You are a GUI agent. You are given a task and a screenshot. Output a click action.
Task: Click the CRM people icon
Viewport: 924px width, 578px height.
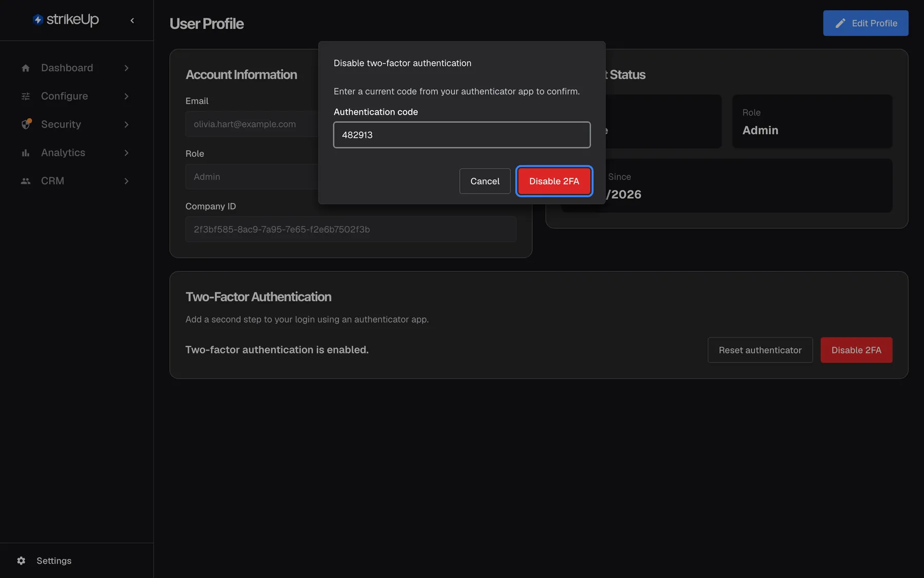[x=26, y=181]
